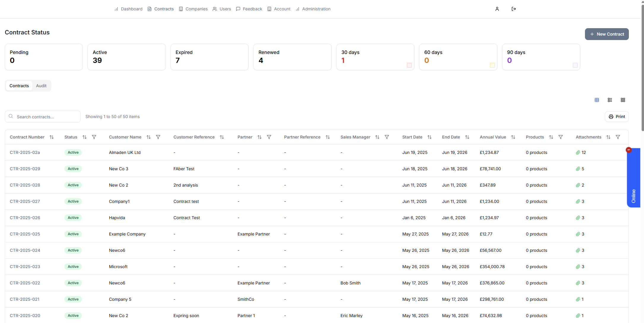Open contract CTR-2025-029 link

pos(25,169)
